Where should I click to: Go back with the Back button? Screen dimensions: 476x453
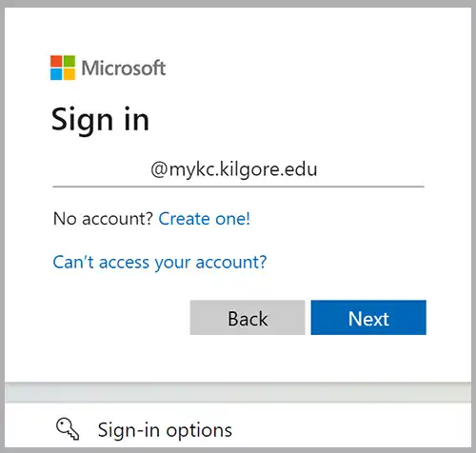(248, 318)
